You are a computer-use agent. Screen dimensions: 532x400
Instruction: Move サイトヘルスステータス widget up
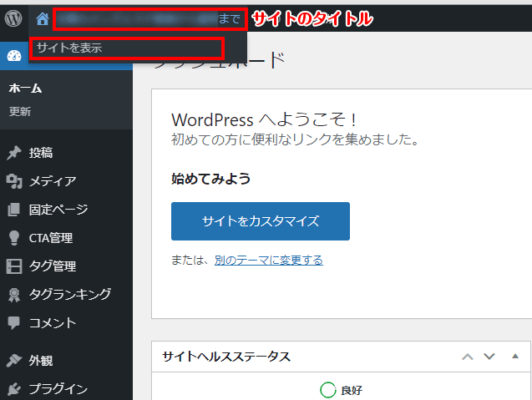click(x=468, y=357)
